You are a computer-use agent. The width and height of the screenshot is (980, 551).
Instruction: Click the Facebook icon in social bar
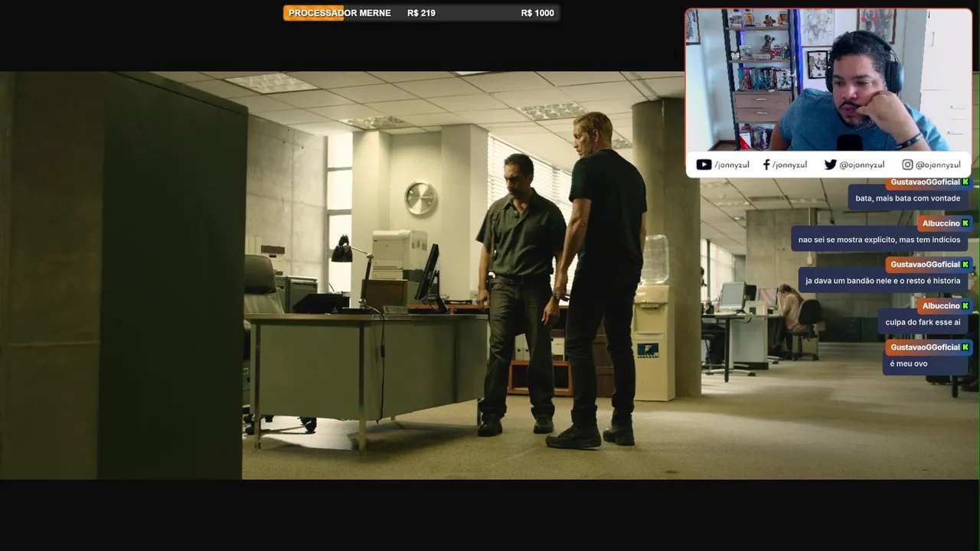coord(766,165)
